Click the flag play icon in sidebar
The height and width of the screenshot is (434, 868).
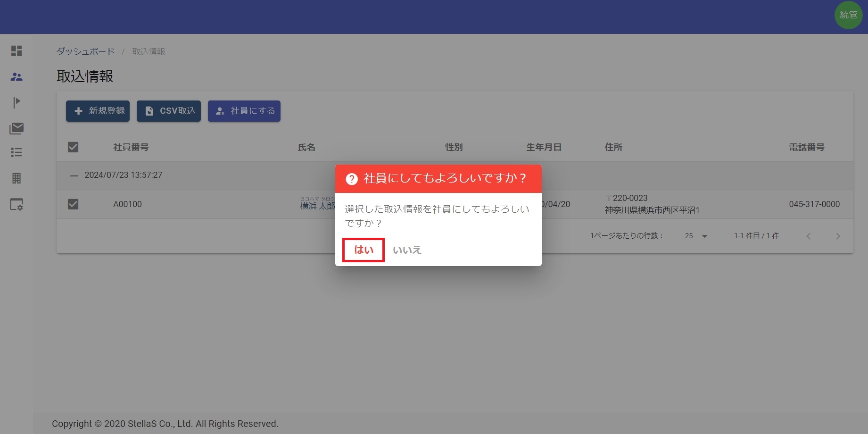(17, 102)
